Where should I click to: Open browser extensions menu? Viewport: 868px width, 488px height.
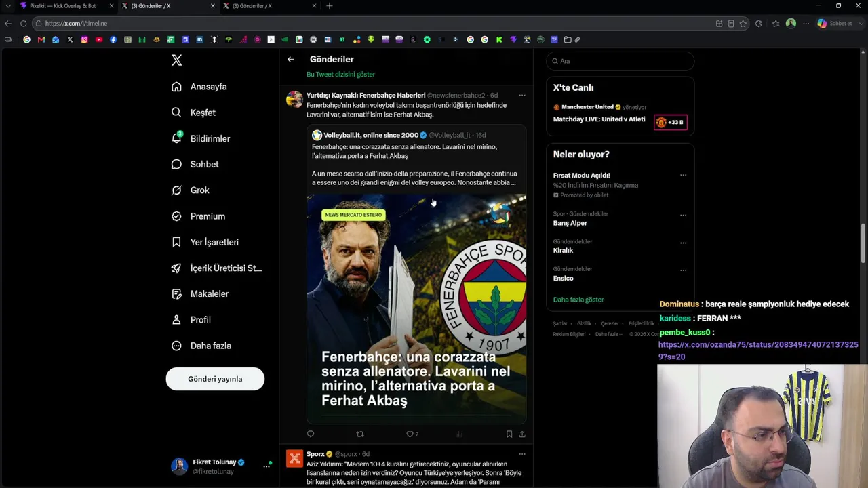(x=758, y=24)
